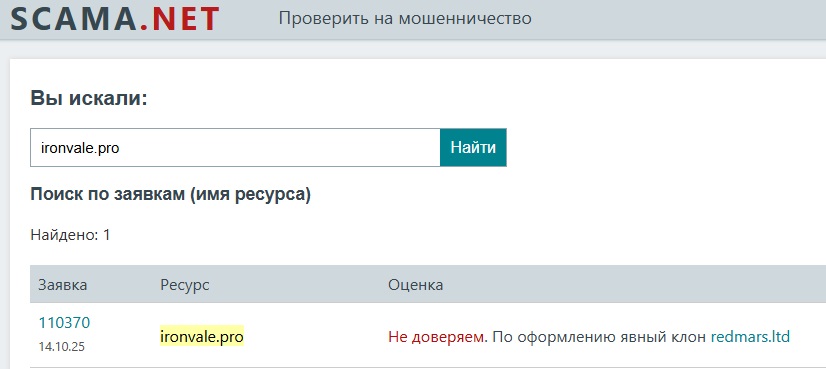Click the 'Поиск по заявкам (имя ресурса)' heading
Viewport: 826px width, 369px height.
[171, 195]
